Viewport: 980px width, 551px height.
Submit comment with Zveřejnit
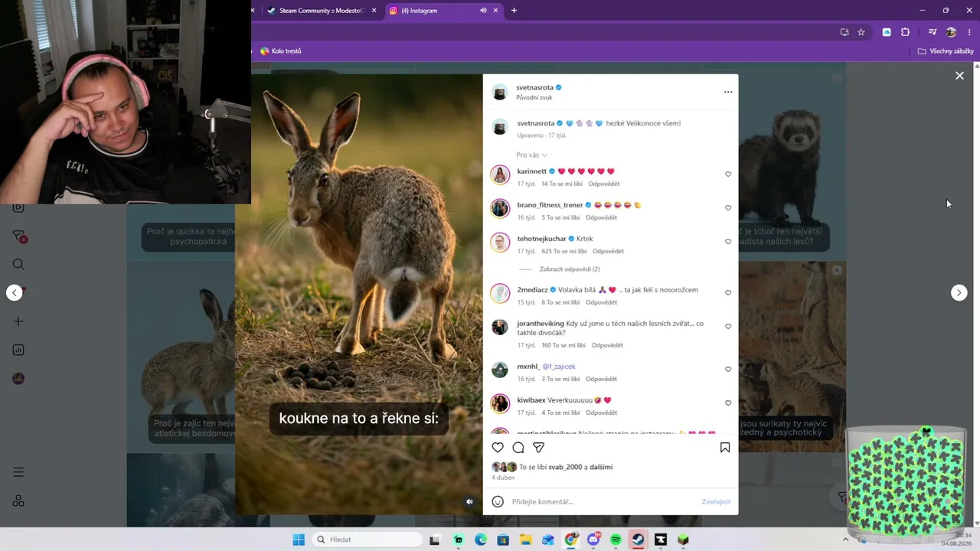click(716, 502)
